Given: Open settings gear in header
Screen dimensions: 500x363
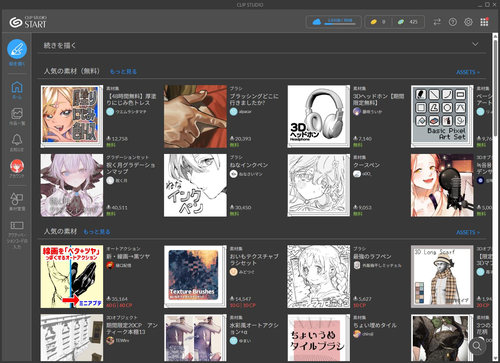Looking at the screenshot, I should (468, 22).
